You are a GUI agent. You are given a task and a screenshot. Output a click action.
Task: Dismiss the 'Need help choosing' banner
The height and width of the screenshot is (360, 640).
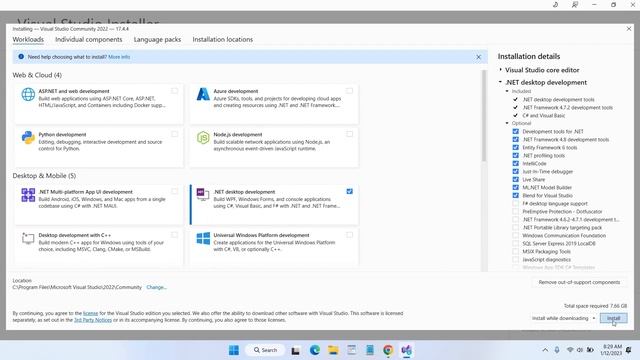[x=478, y=57]
